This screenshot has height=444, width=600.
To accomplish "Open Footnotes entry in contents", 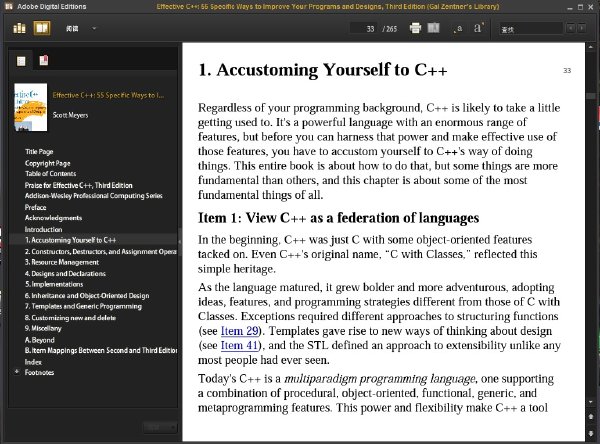I will (x=39, y=373).
